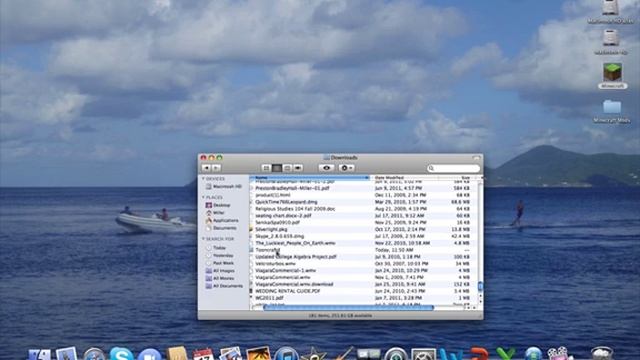Click the horizontal scrollbar in Finder
The image size is (640, 360).
pyautogui.click(x=348, y=308)
